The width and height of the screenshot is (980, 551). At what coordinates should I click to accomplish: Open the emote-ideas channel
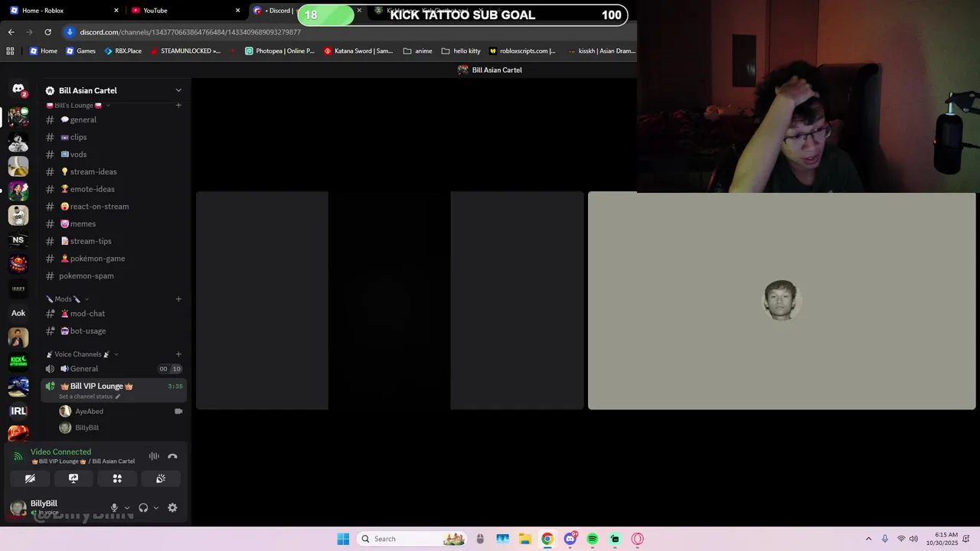(x=113, y=189)
